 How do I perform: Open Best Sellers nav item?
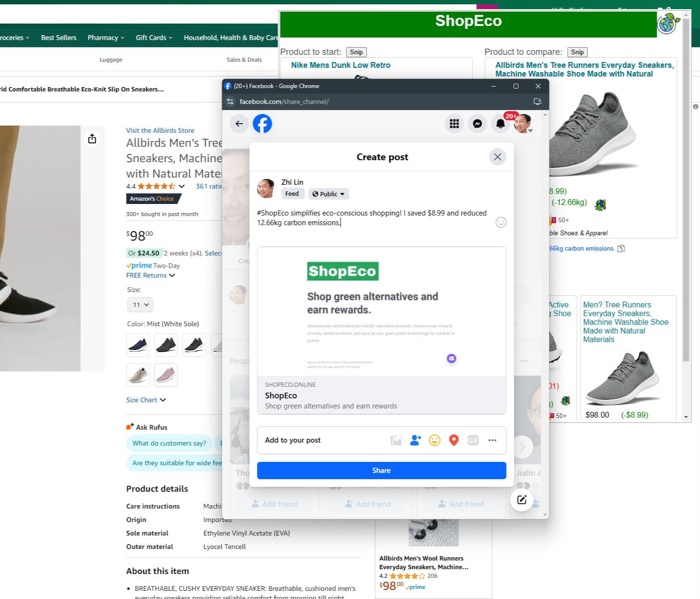(59, 38)
